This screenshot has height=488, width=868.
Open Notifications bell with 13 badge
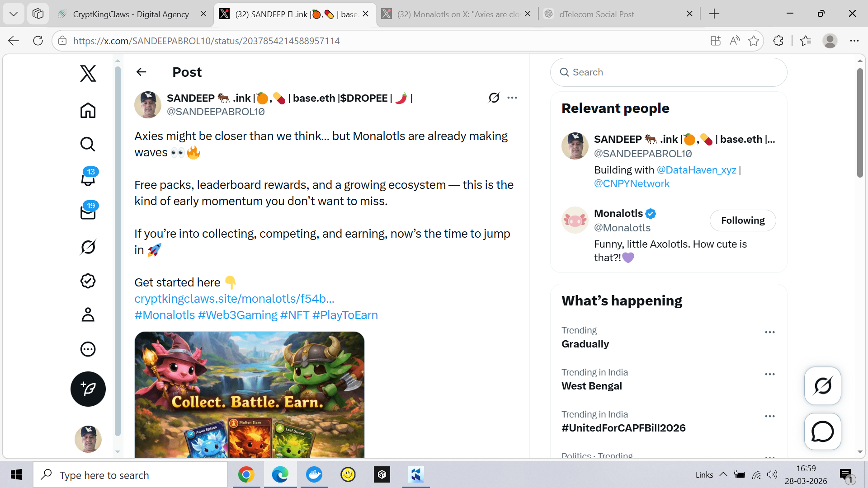click(88, 178)
